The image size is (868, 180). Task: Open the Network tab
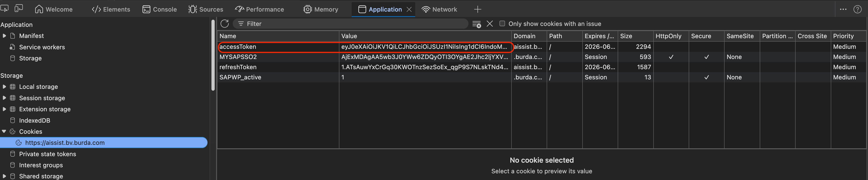click(439, 9)
